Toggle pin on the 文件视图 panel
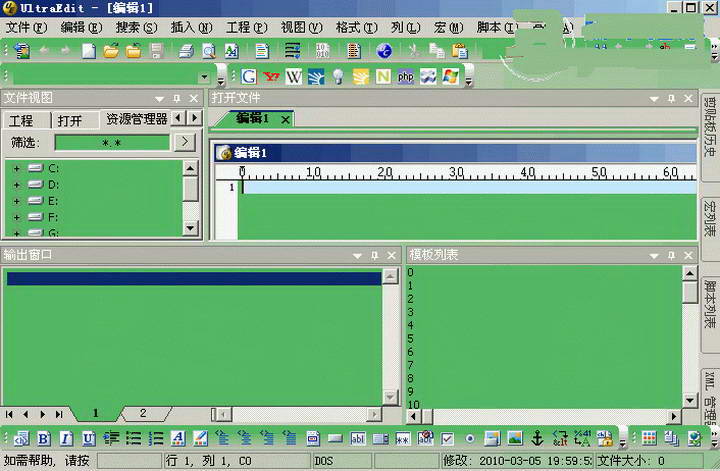 pos(177,98)
